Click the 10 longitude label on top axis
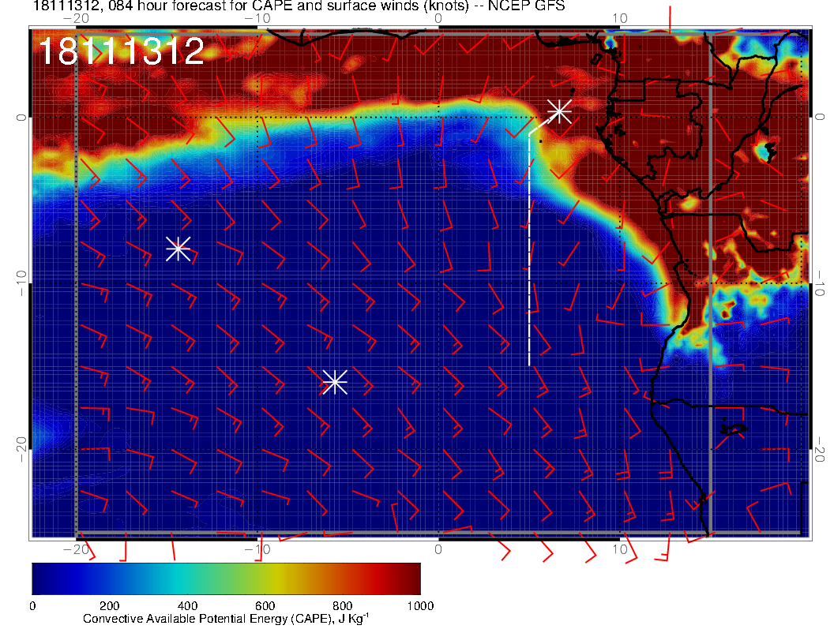The height and width of the screenshot is (644, 834). tap(620, 18)
